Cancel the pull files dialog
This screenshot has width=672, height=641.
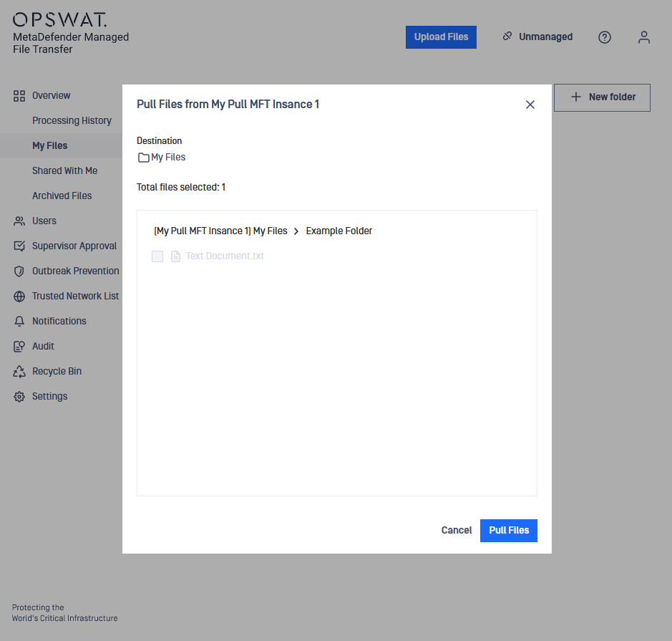point(457,531)
